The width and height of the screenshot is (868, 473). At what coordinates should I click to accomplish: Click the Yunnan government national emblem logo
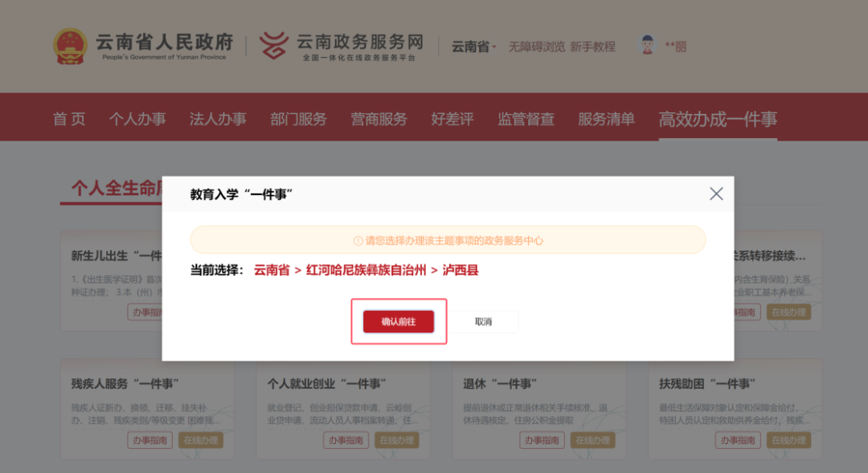pyautogui.click(x=70, y=47)
